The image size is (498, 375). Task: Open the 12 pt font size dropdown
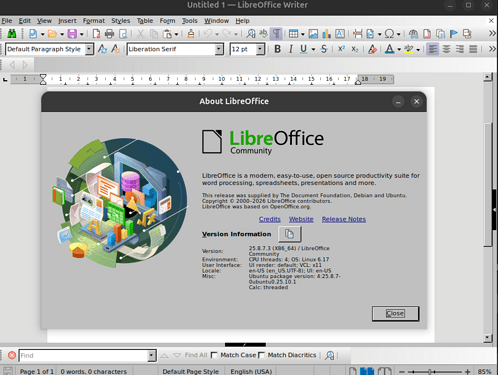click(x=260, y=49)
